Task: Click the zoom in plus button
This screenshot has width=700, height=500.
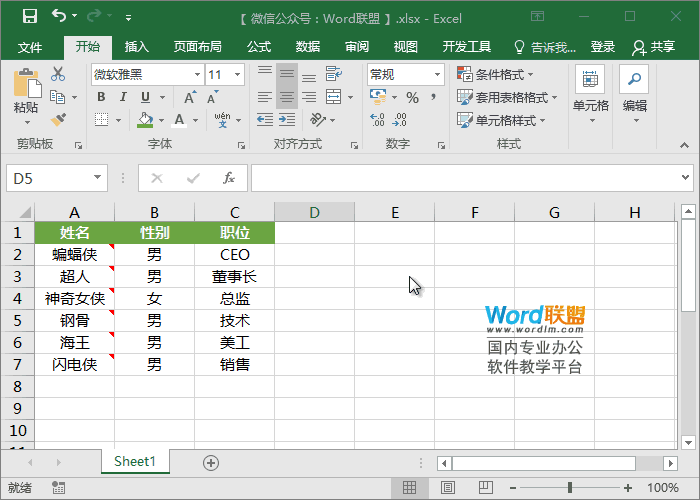Action: [628, 488]
